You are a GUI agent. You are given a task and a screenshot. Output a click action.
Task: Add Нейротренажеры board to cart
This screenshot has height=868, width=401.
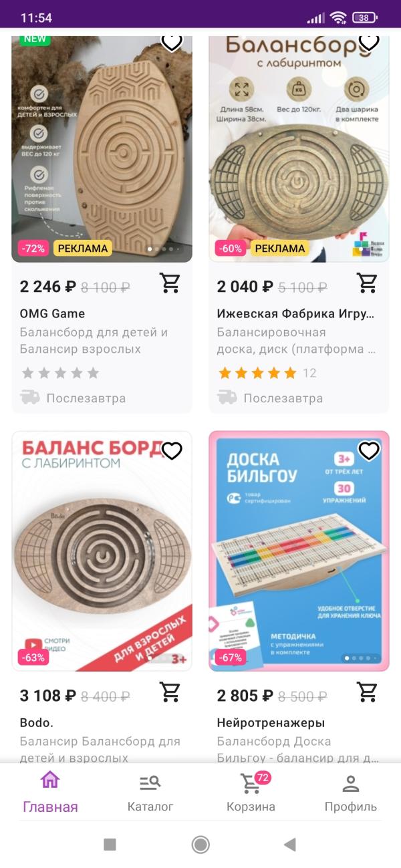coord(368,692)
